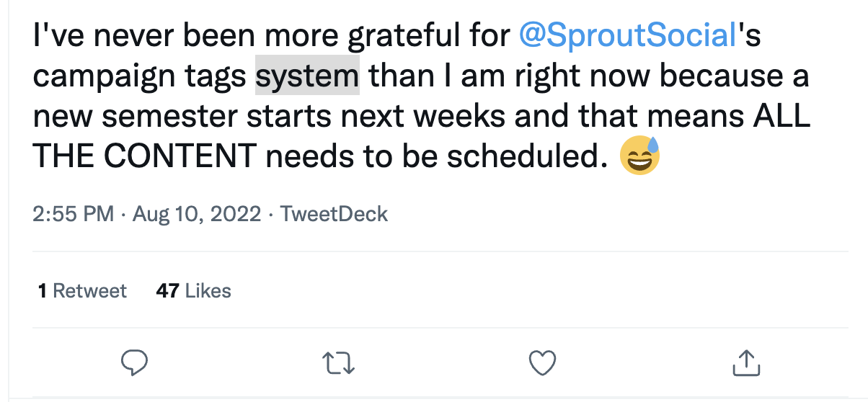Click the Aug 10, 2022 date

[197, 214]
